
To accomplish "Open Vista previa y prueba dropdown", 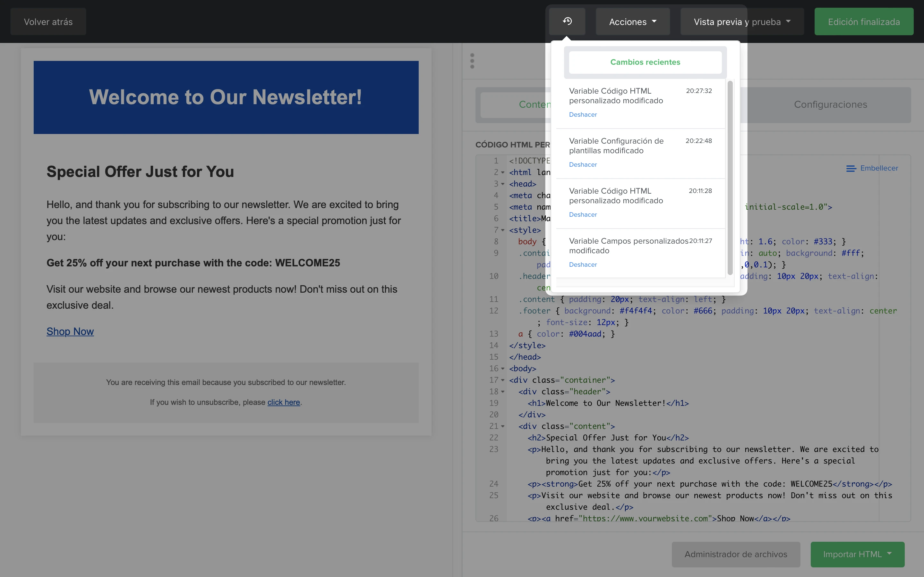I will [x=741, y=22].
